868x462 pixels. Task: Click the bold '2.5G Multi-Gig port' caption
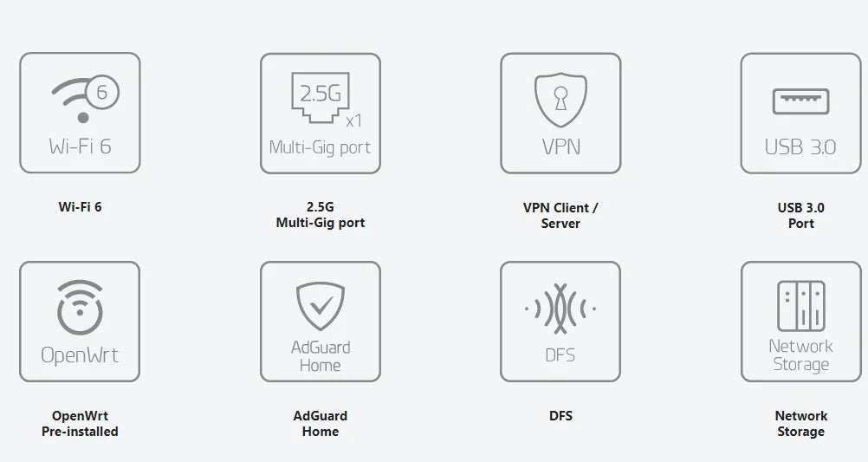click(x=320, y=215)
